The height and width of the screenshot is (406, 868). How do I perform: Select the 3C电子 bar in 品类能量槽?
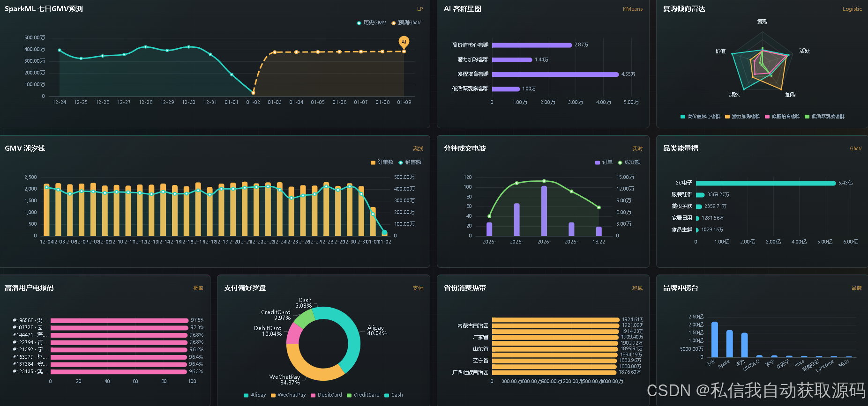[766, 183]
